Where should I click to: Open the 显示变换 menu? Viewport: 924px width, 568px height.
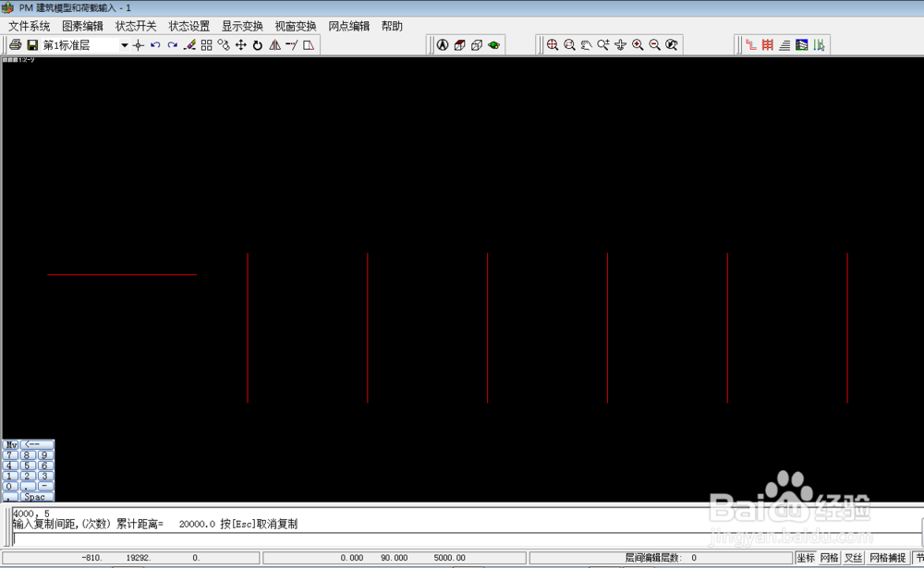(242, 26)
